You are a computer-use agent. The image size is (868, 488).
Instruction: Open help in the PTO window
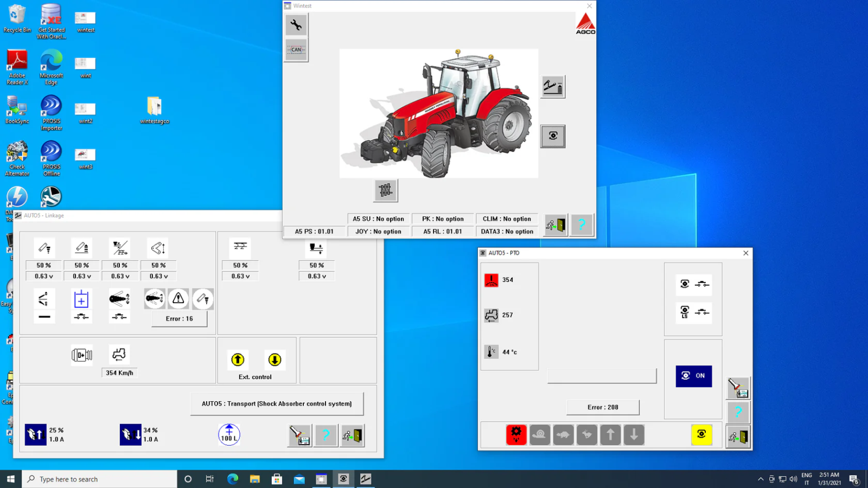point(738,413)
